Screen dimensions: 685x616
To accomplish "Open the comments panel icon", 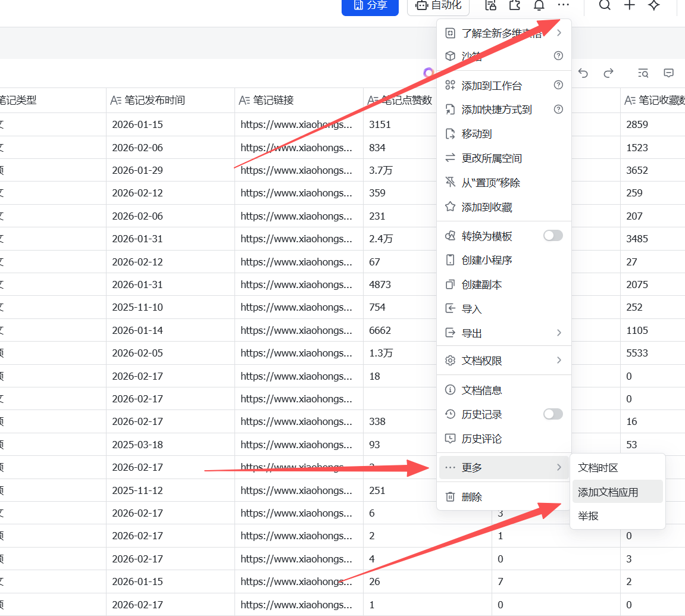I will [x=668, y=73].
